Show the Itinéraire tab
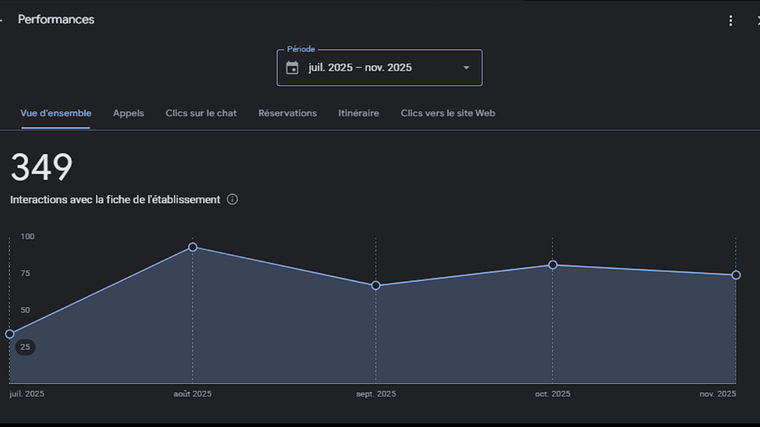 358,113
